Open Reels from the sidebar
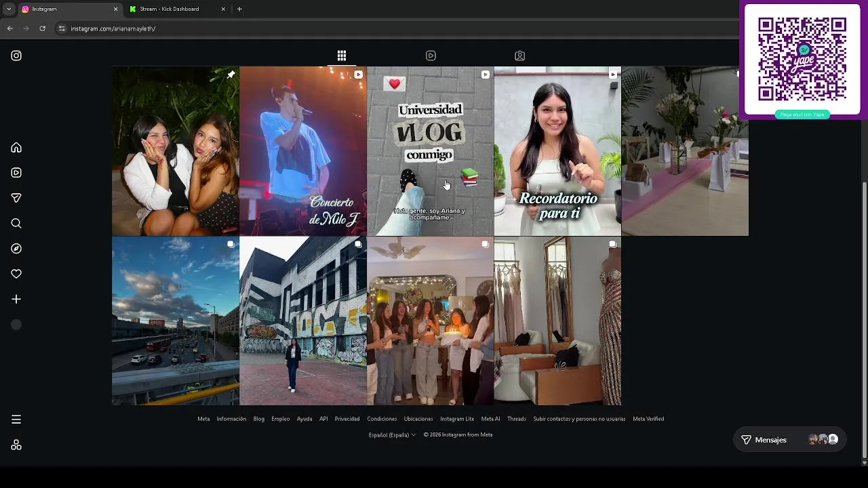 pos(16,173)
